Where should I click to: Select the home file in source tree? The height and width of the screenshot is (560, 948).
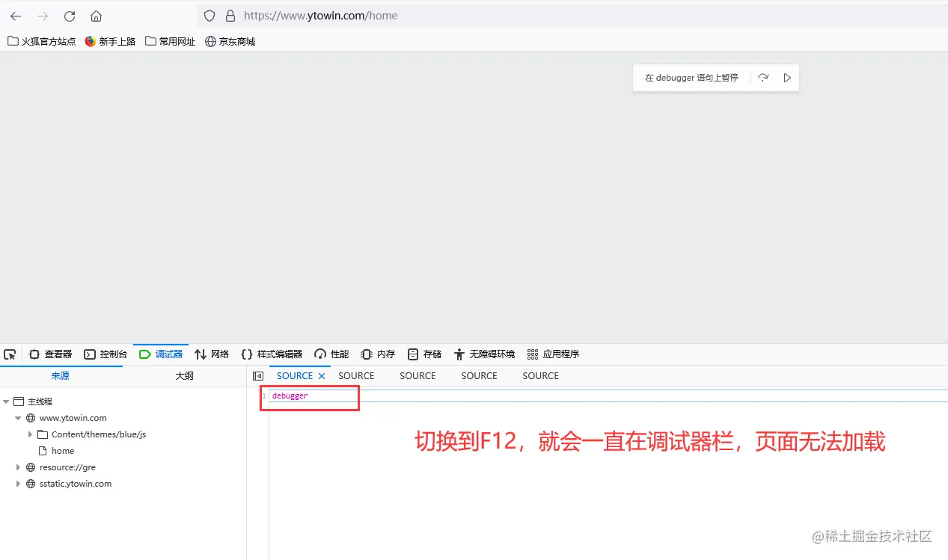point(63,451)
